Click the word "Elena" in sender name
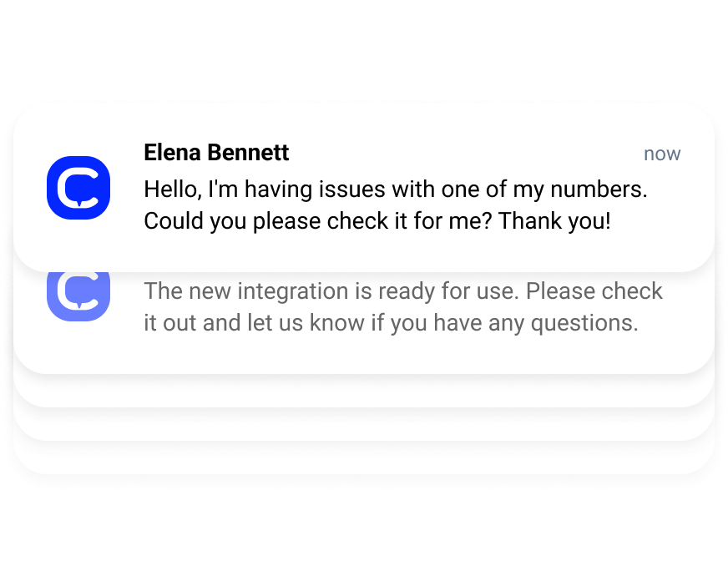 click(x=172, y=153)
